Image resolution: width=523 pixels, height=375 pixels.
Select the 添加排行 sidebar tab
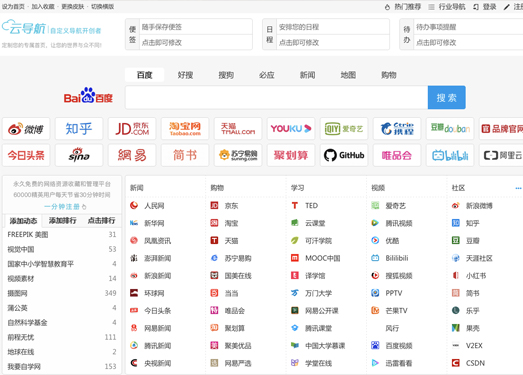[x=62, y=221]
